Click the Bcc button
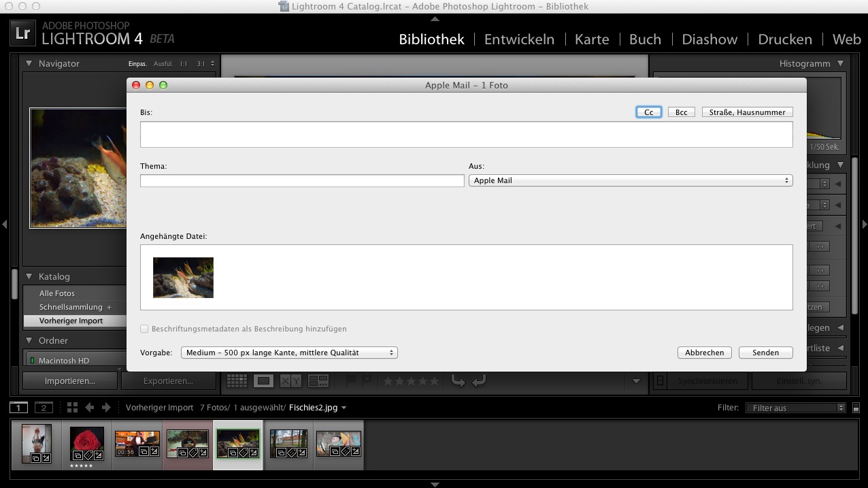868x488 pixels. pyautogui.click(x=682, y=112)
